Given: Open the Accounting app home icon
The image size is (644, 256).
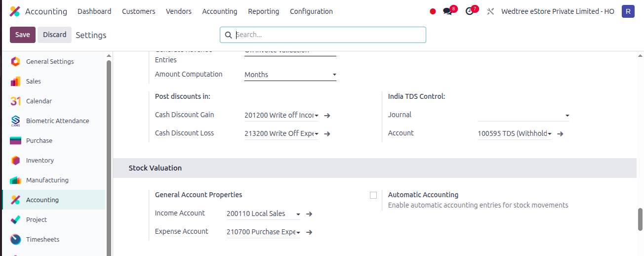Looking at the screenshot, I should point(15,11).
